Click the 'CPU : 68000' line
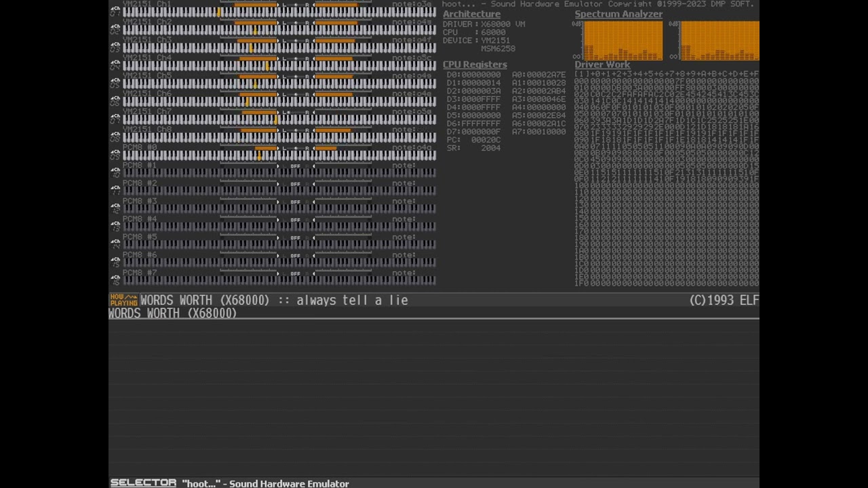This screenshot has height=488, width=868. click(474, 33)
